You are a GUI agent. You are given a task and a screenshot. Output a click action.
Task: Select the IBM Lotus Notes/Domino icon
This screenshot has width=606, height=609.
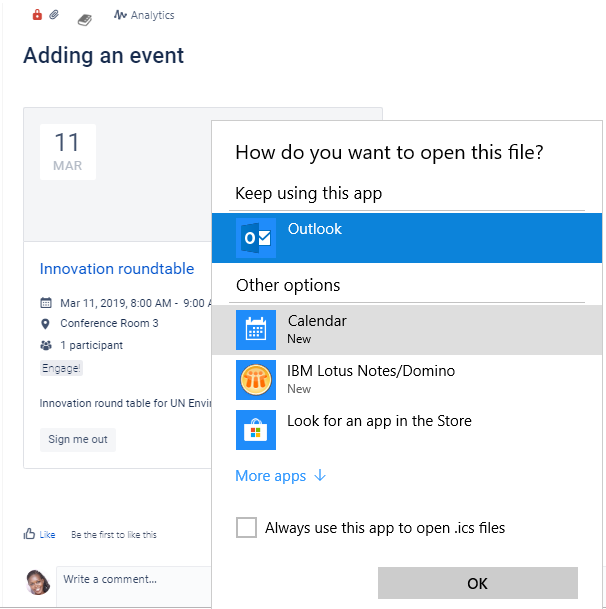pos(256,380)
